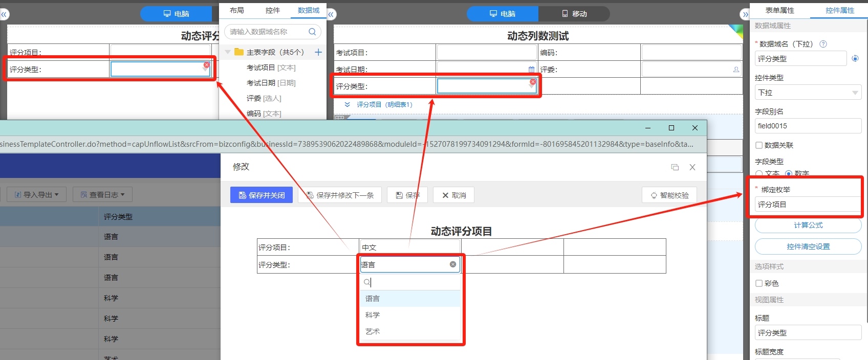
Task: Open the 控件类型 下拉 dropdown
Action: point(808,93)
